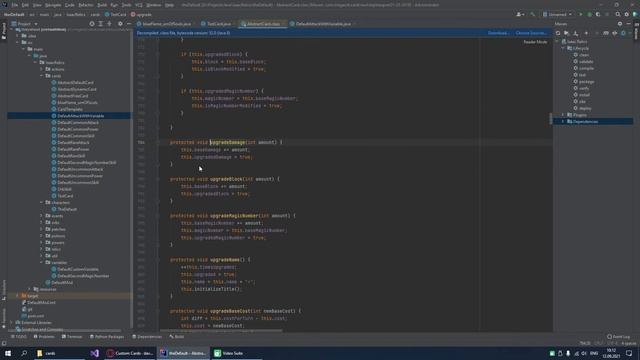
Task: Select DefaultSecondMagicNumber in variables folder
Action: tap(83, 276)
